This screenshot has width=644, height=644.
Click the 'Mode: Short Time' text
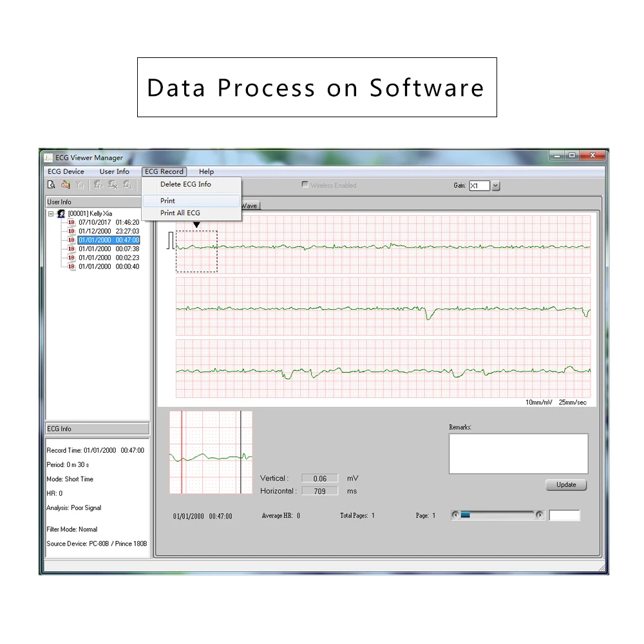[70, 479]
